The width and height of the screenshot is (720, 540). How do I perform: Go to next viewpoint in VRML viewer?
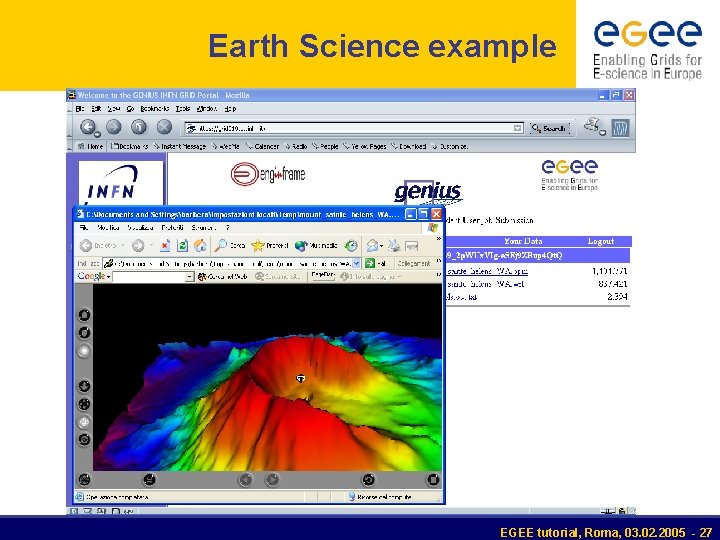point(272,480)
